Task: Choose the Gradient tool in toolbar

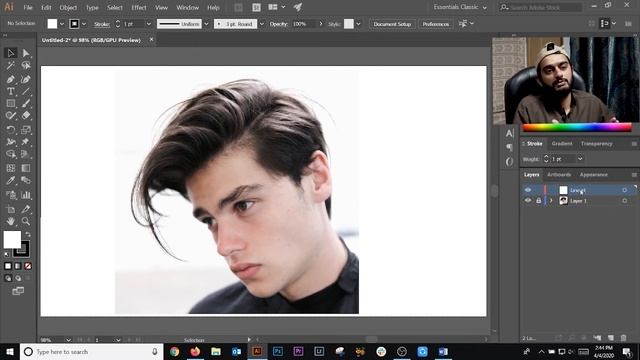Action: point(26,168)
